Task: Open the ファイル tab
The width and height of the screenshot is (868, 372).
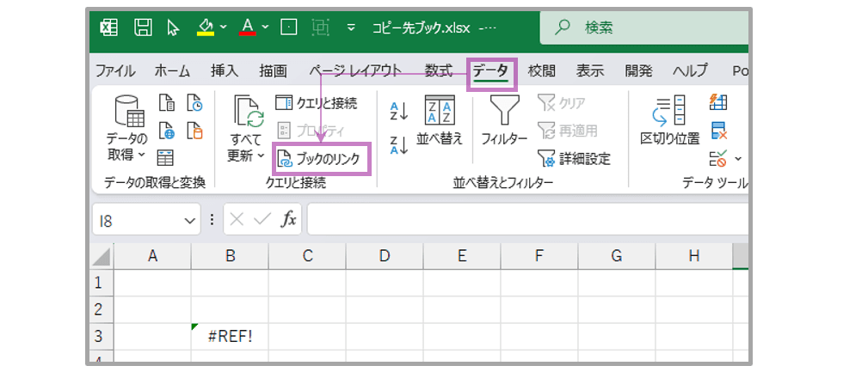Action: click(115, 70)
